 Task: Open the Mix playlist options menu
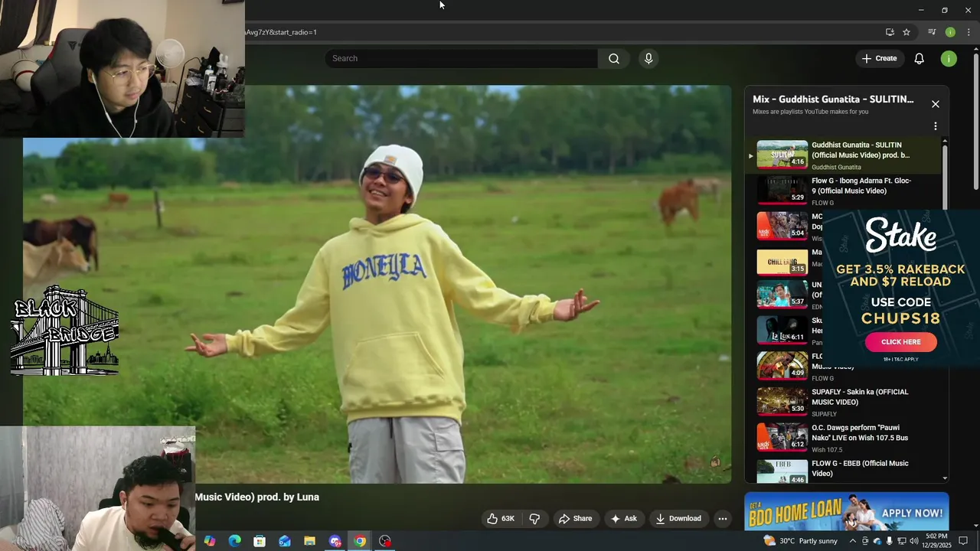(936, 126)
